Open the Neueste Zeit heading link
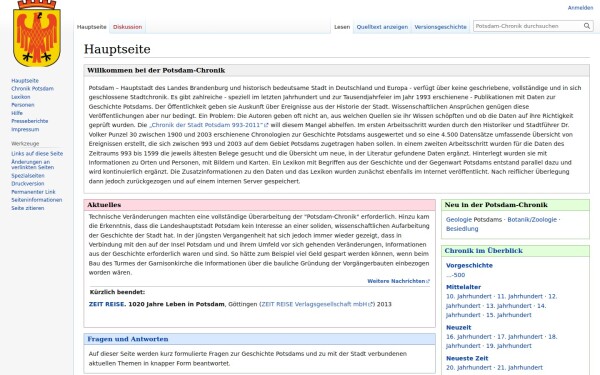 click(x=467, y=359)
